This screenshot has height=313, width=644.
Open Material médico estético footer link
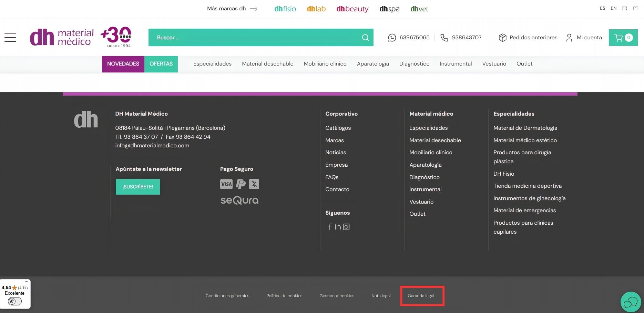tap(525, 140)
